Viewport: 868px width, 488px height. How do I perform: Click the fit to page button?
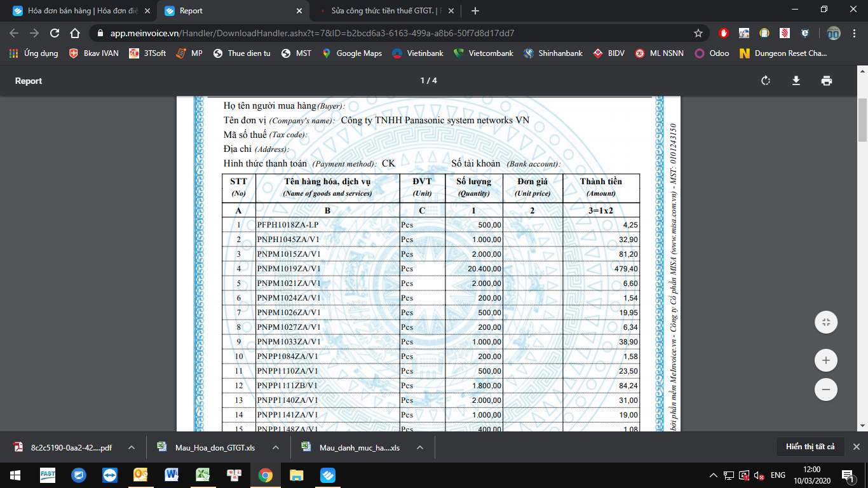point(825,322)
